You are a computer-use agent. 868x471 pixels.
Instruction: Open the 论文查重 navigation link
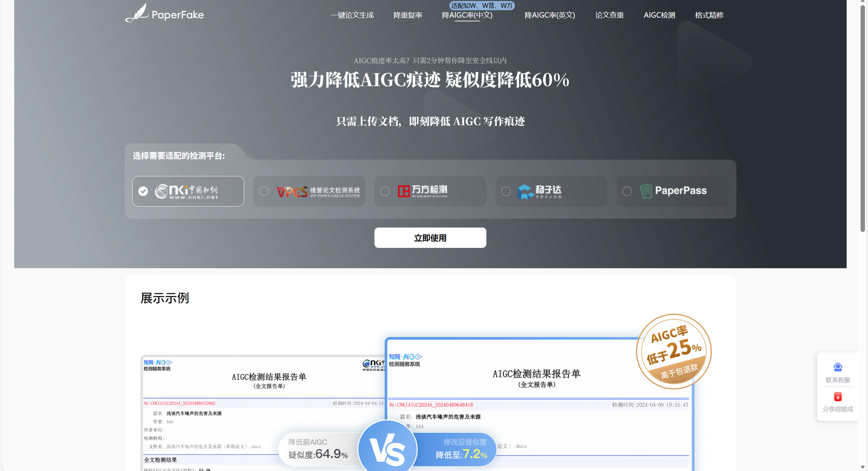click(x=609, y=15)
